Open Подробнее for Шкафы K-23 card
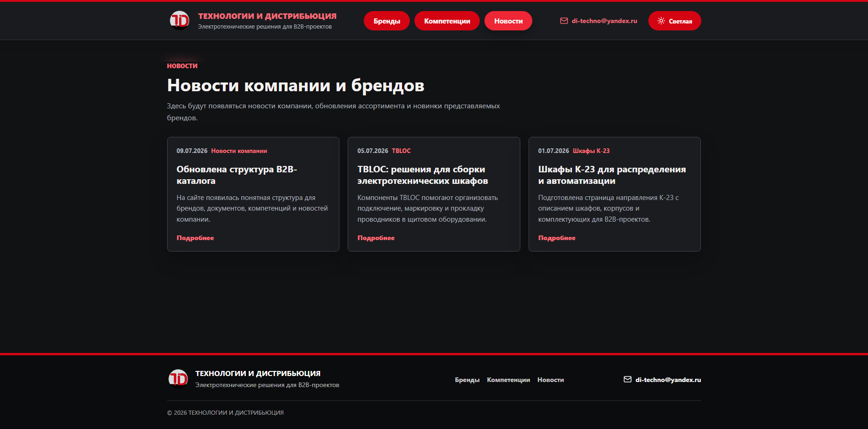The image size is (868, 429). pyautogui.click(x=557, y=238)
